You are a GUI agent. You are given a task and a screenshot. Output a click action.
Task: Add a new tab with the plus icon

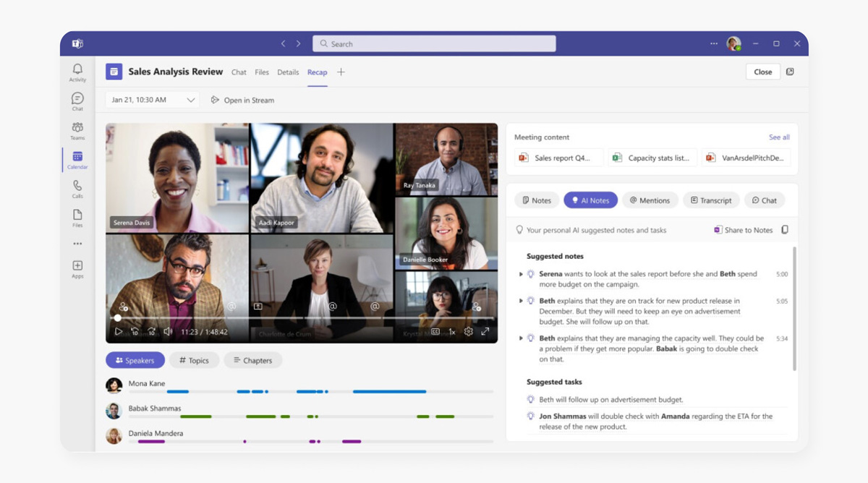341,72
